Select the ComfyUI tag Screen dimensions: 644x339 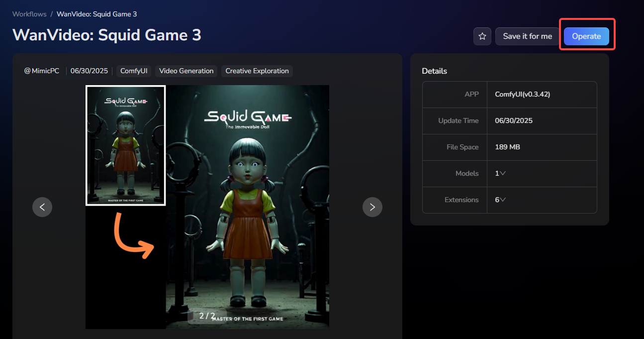[x=134, y=71]
